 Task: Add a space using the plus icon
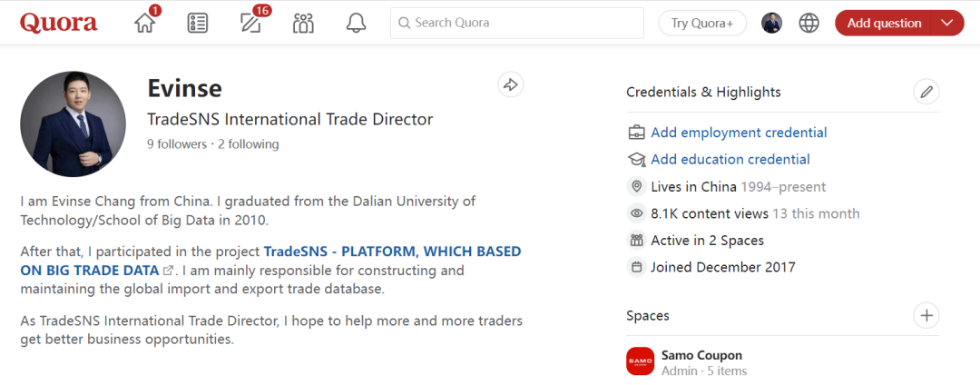tap(926, 315)
